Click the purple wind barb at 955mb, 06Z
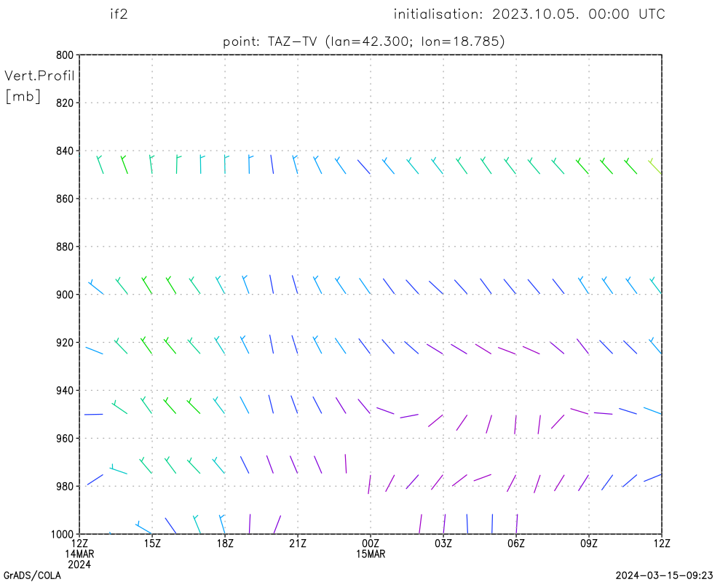 [515, 425]
